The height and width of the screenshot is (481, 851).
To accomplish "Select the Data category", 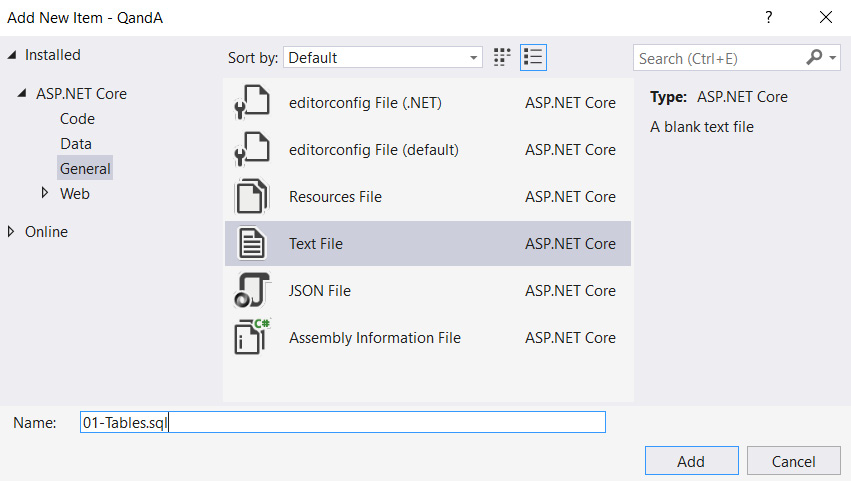I will coord(75,143).
